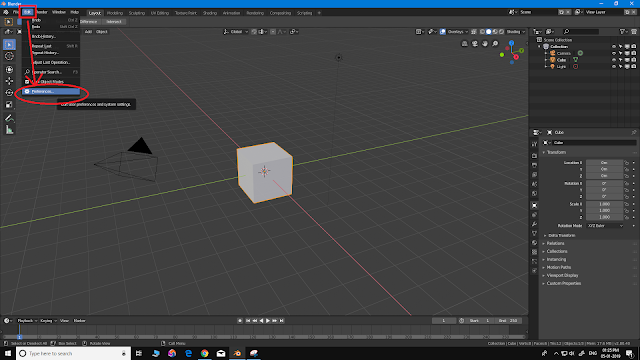Toggle X-ray mode in viewport header
This screenshot has width=640, height=360.
click(x=474, y=31)
